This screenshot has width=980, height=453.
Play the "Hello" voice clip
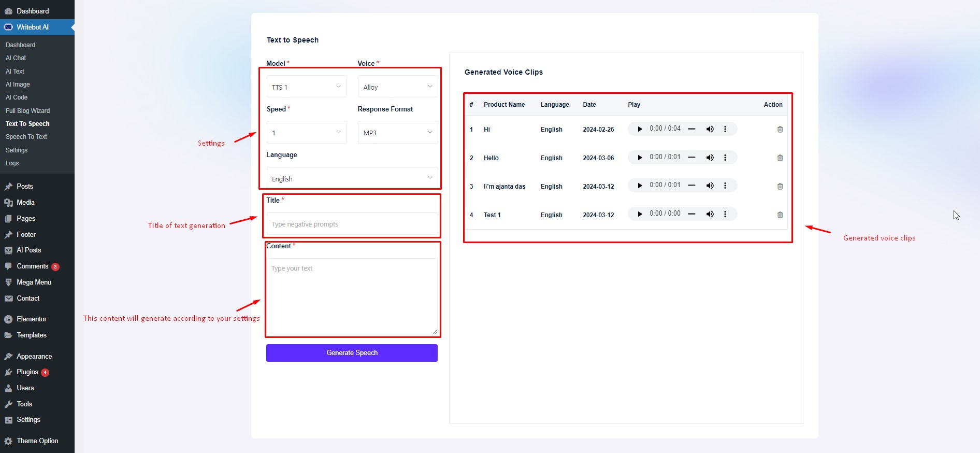click(640, 158)
